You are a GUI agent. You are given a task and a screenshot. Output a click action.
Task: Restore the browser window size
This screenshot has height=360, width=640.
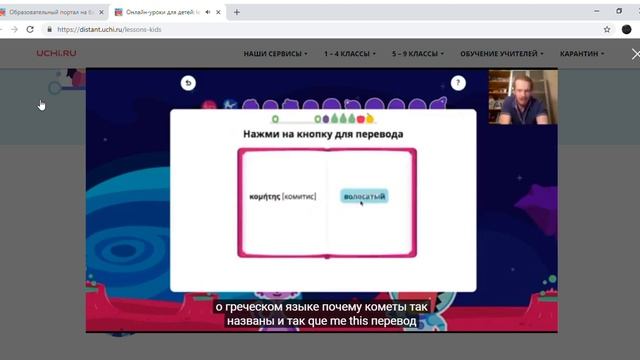coord(619,11)
